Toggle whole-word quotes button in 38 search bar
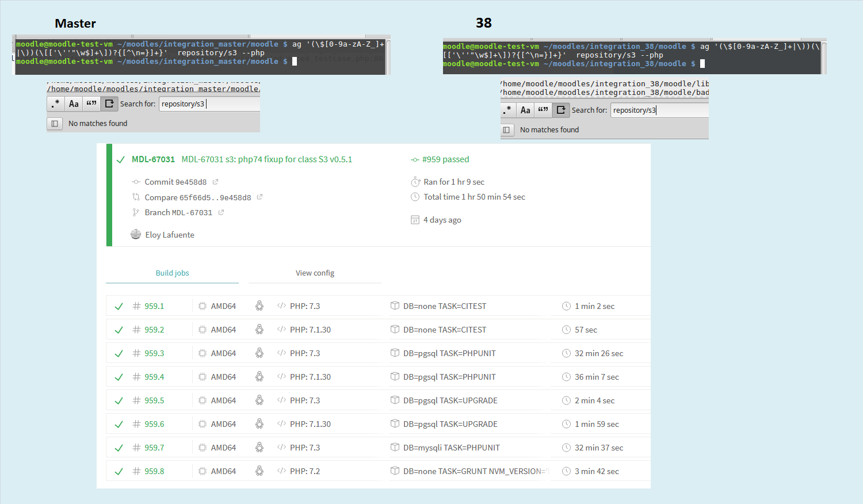 (x=543, y=110)
